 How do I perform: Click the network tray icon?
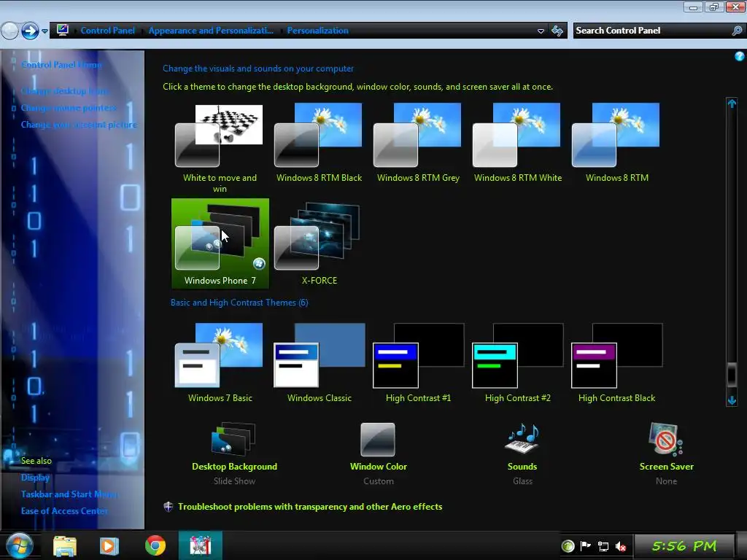point(603,546)
